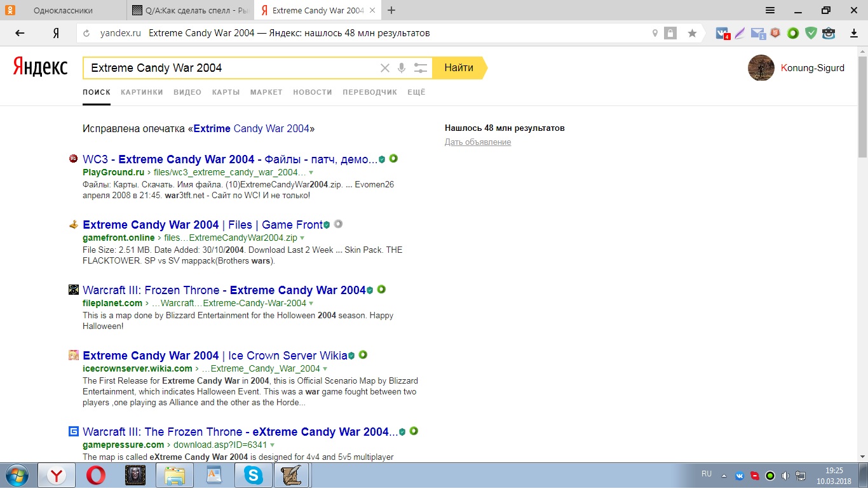Select the Маркет search tab
868x491 pixels.
[266, 92]
